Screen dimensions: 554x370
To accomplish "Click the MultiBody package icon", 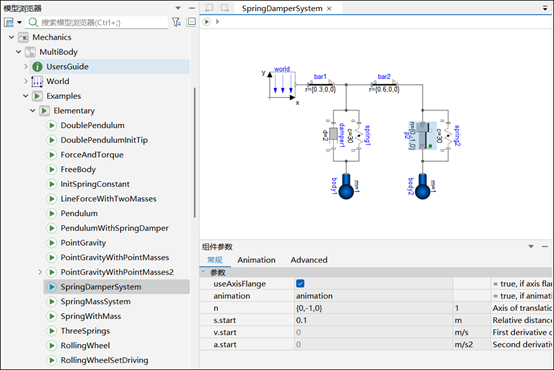I will click(30, 52).
